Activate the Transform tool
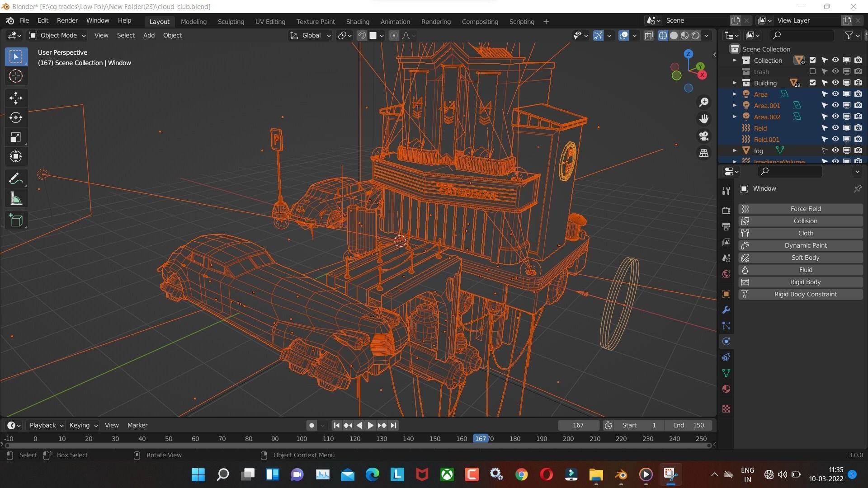 click(16, 157)
